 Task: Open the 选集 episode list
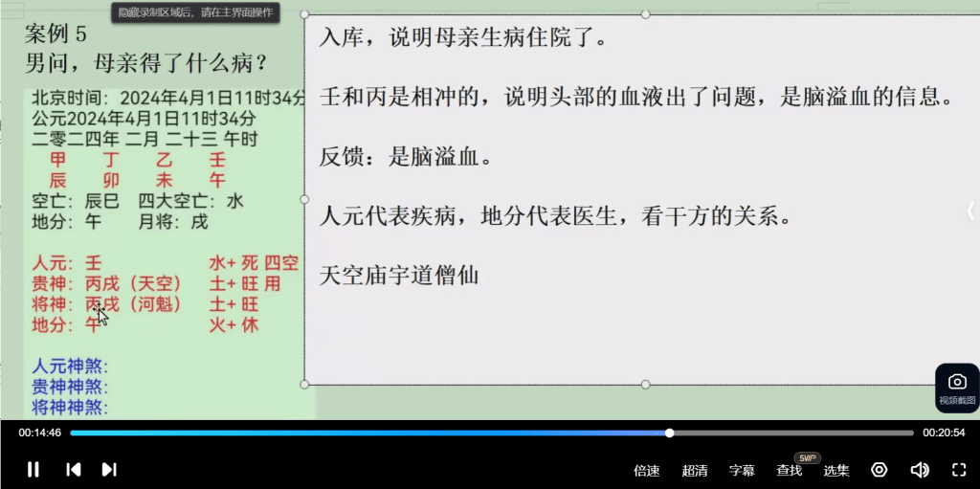[836, 471]
